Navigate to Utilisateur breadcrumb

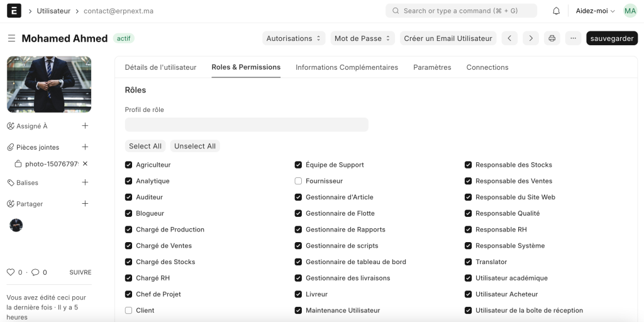[53, 11]
